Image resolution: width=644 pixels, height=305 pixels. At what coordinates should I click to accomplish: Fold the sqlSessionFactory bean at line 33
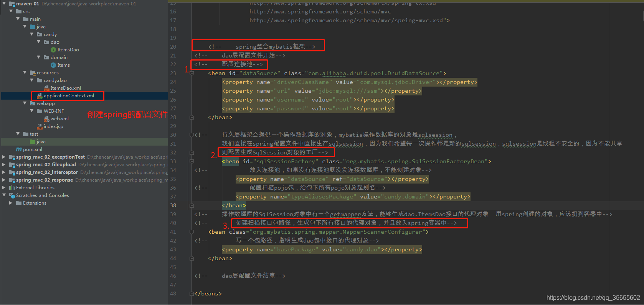(192, 161)
